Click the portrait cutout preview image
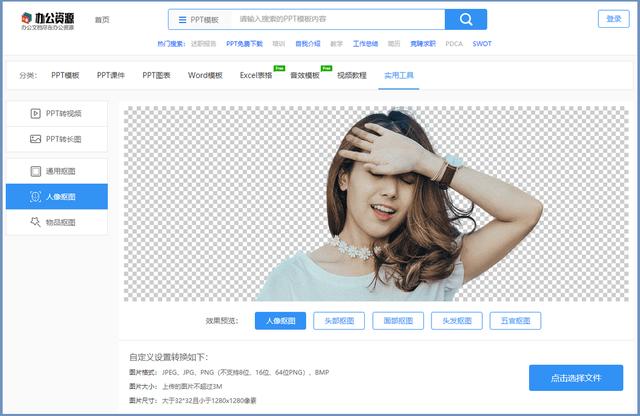This screenshot has width=640, height=416. (376, 204)
